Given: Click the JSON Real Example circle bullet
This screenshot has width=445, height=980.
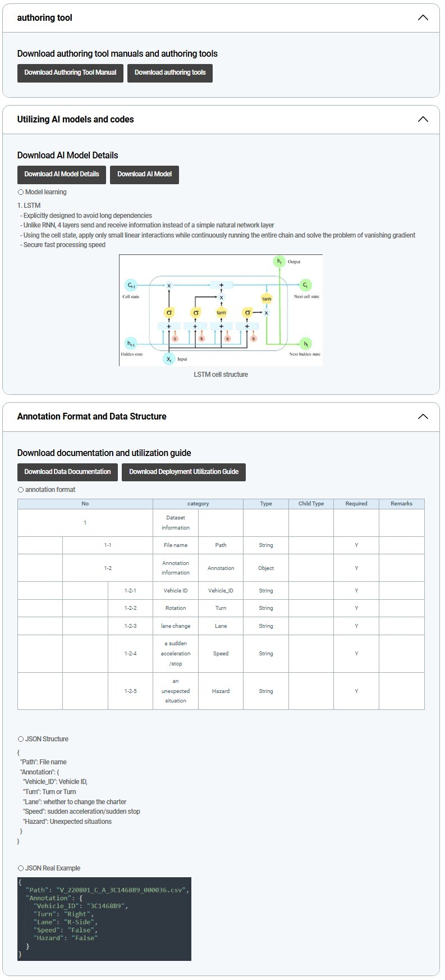Looking at the screenshot, I should 21,868.
